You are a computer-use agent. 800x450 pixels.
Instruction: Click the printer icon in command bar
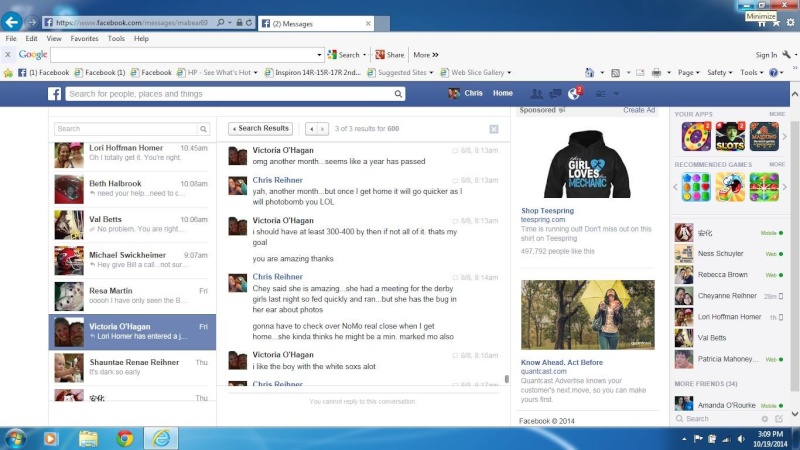(x=656, y=72)
